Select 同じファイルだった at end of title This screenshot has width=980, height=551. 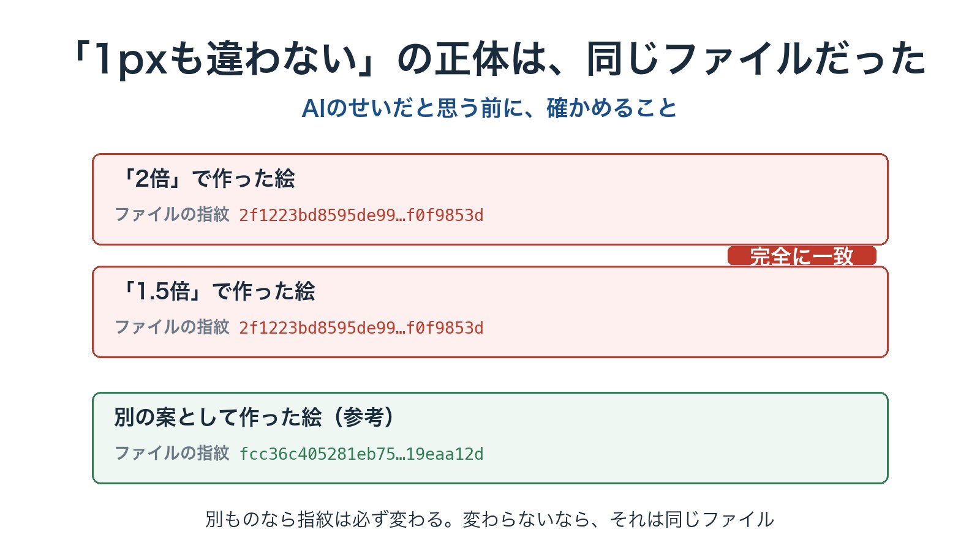click(757, 59)
